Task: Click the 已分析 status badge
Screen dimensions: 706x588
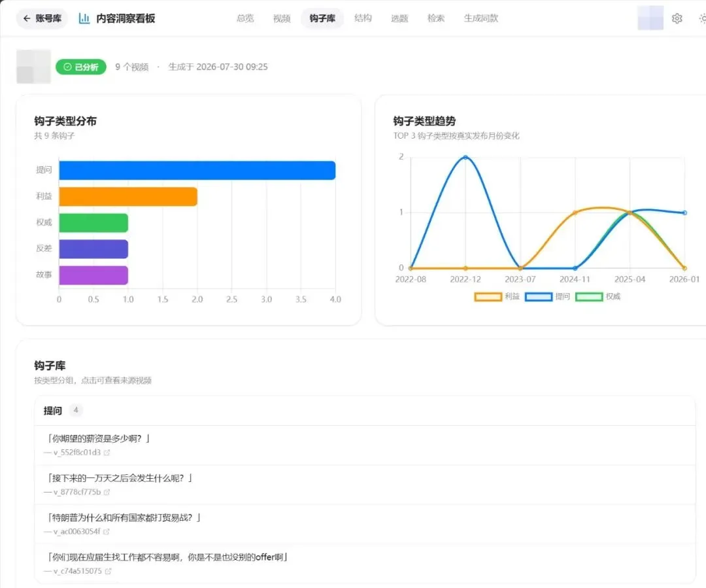Action: 81,67
